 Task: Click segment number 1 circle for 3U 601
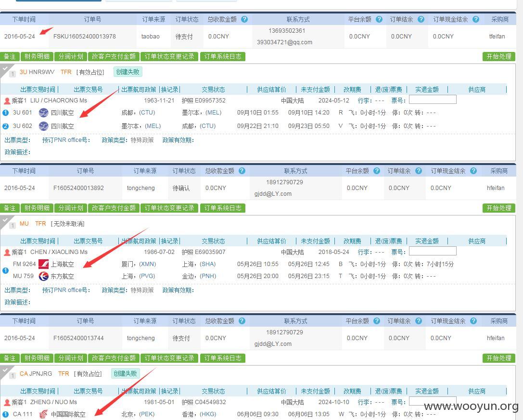5,113
